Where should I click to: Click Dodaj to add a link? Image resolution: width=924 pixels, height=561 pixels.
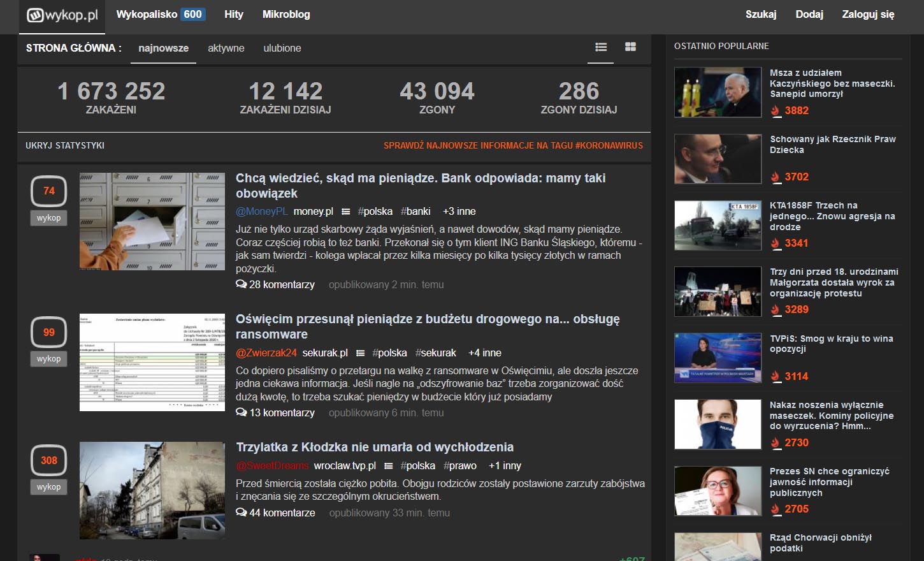[809, 14]
